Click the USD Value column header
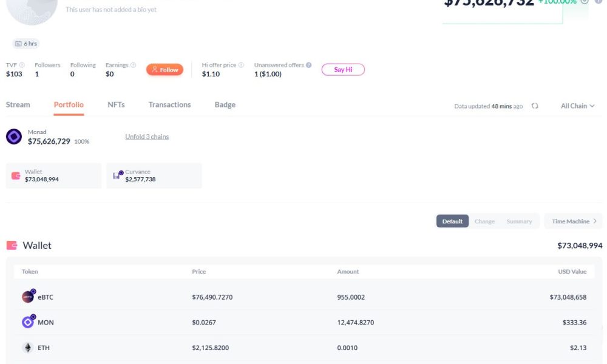607x364 pixels. coord(572,272)
